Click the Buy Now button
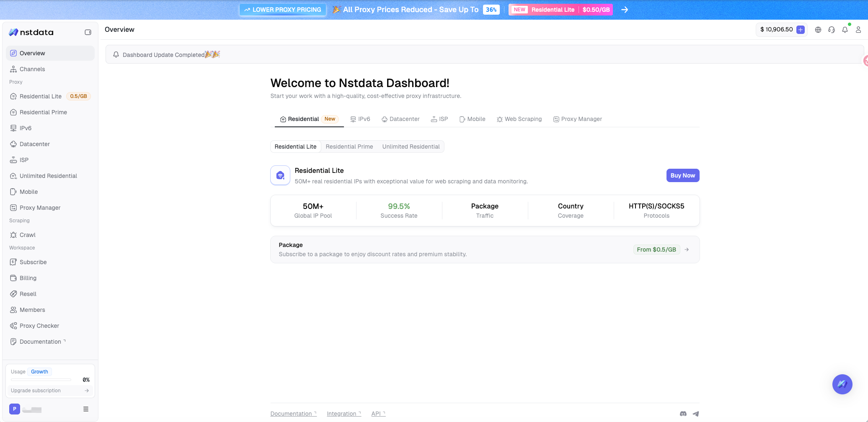 (x=683, y=175)
